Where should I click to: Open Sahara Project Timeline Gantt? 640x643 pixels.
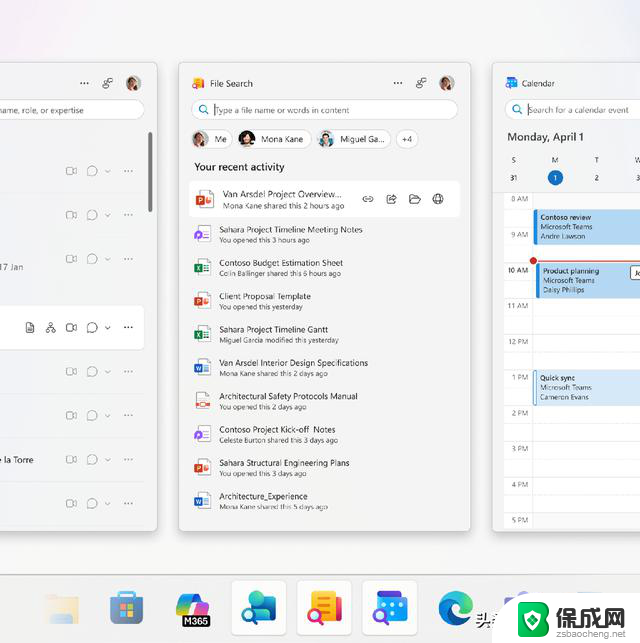pyautogui.click(x=324, y=334)
